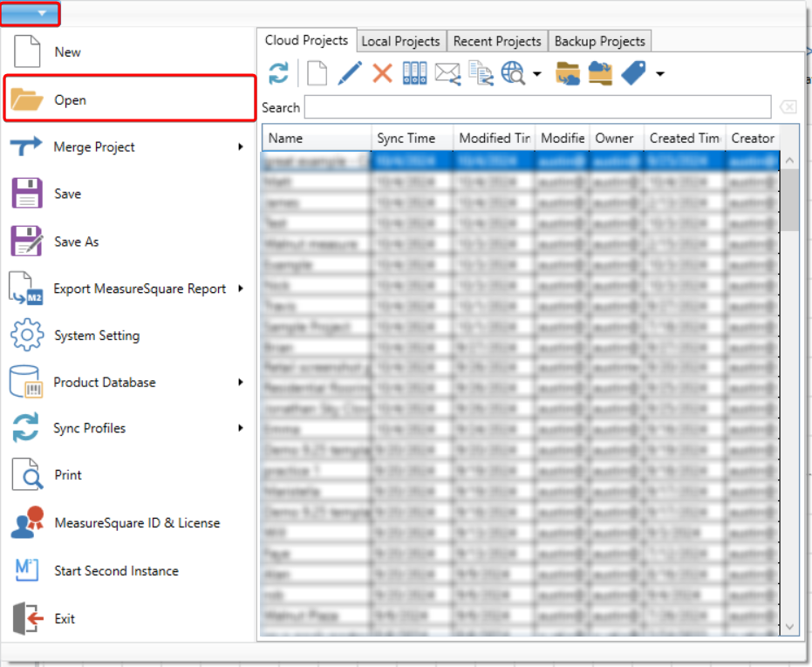Switch to the Local Projects tab

401,42
